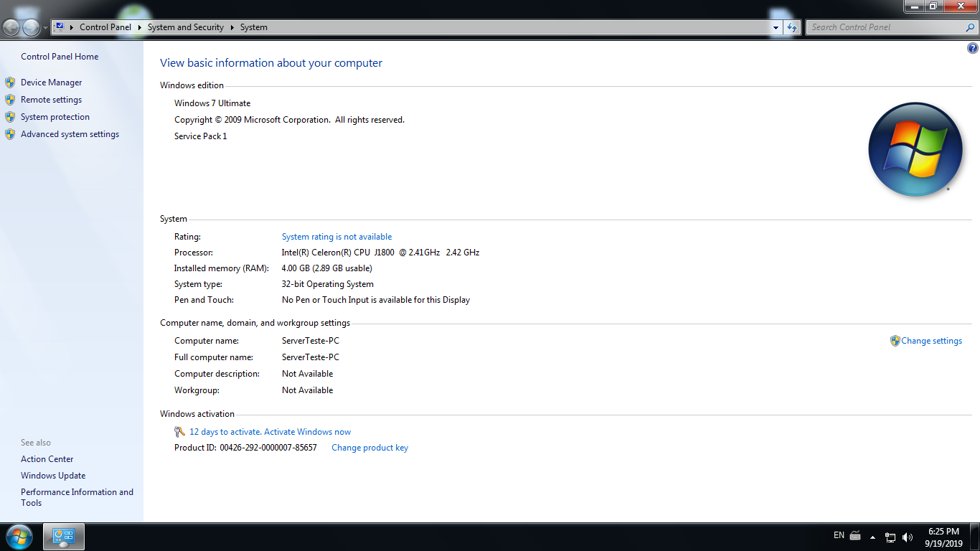Screen dimensions: 980x551
Task: Click the Refresh button beside address bar
Action: pyautogui.click(x=792, y=27)
